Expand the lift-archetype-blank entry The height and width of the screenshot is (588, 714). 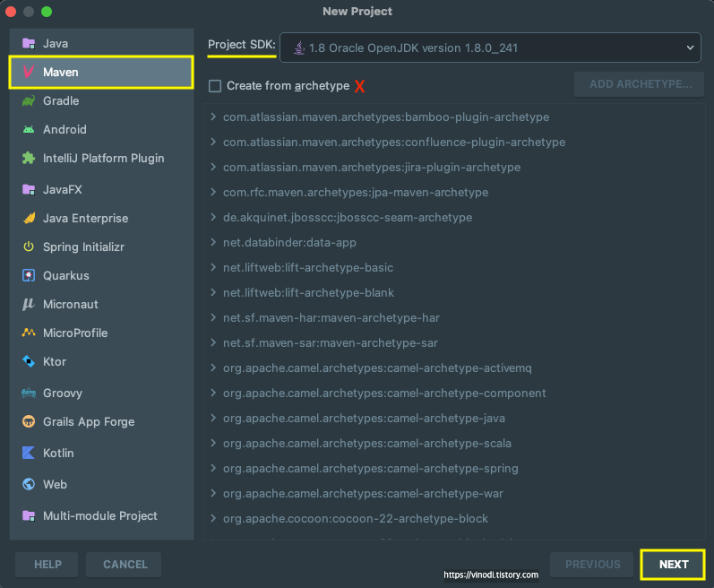[213, 292]
